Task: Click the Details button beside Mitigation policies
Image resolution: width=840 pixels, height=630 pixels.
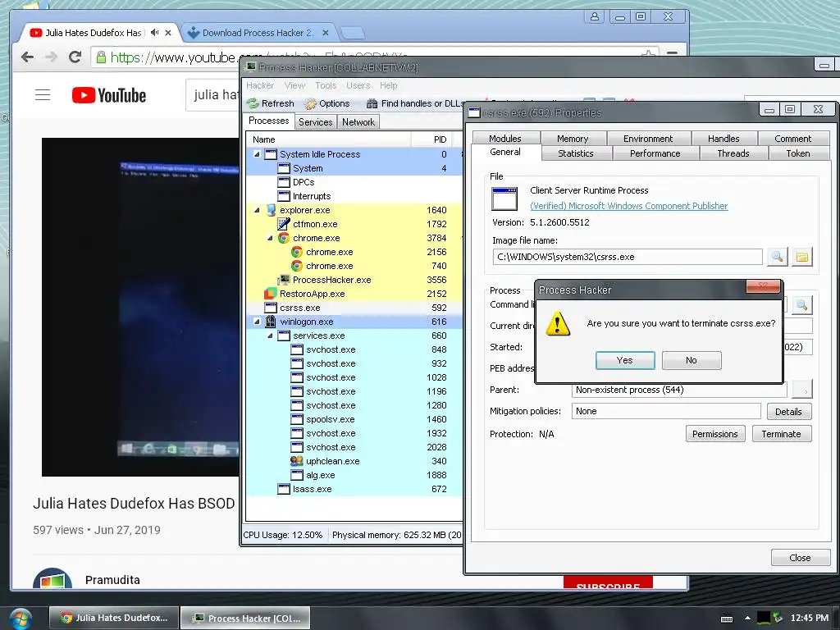Action: (x=788, y=412)
